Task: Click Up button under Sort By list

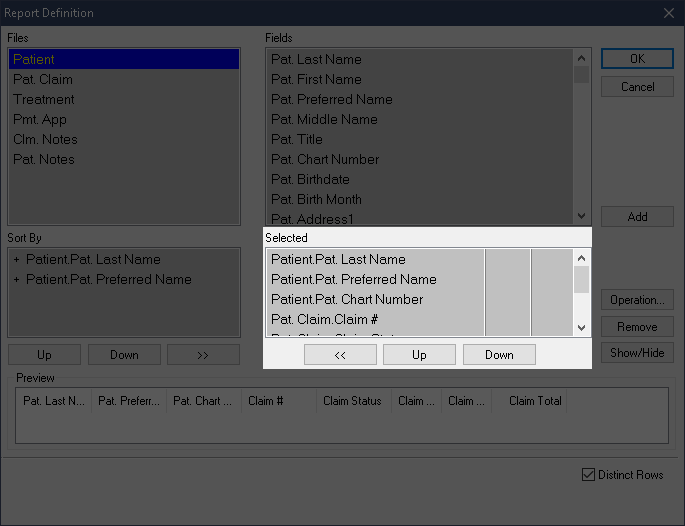Action: point(44,355)
